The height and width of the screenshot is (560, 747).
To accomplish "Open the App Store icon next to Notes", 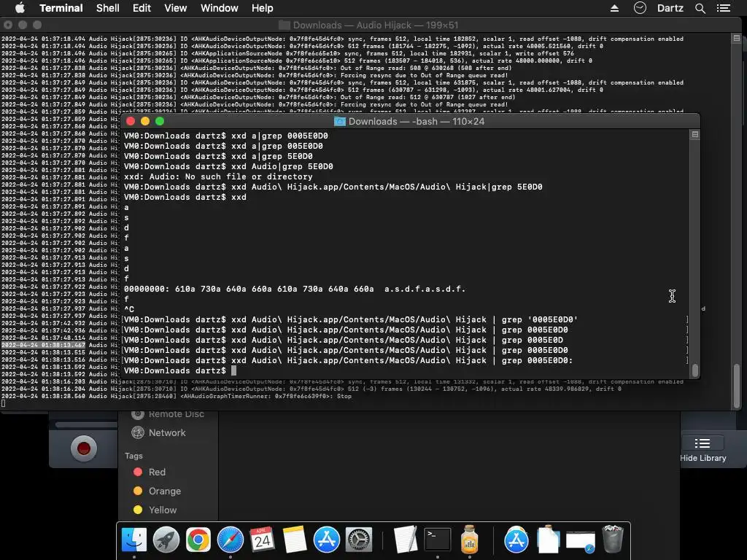I will tap(326, 540).
